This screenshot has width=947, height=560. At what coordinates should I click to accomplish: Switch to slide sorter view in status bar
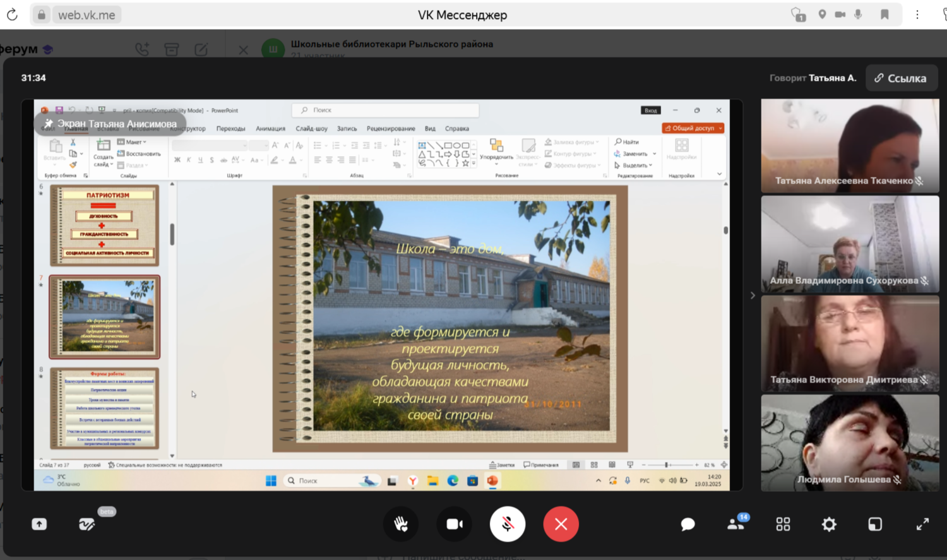(x=594, y=465)
